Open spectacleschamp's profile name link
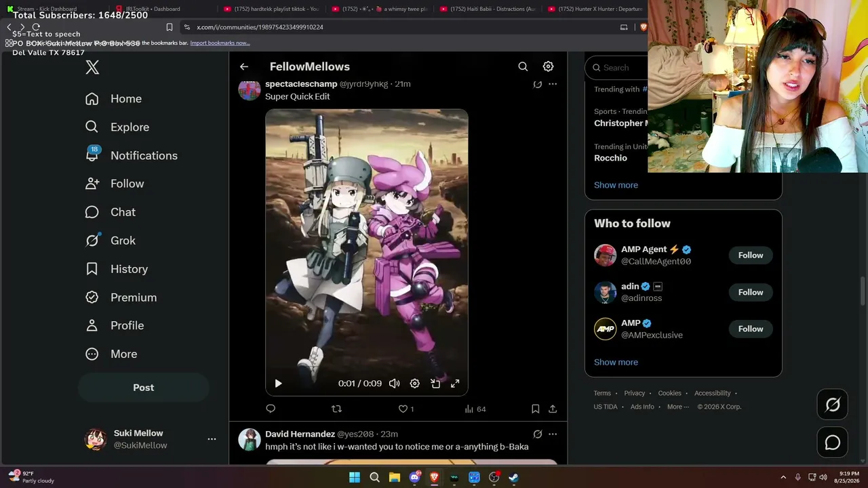Viewport: 868px width, 488px height. (x=301, y=84)
